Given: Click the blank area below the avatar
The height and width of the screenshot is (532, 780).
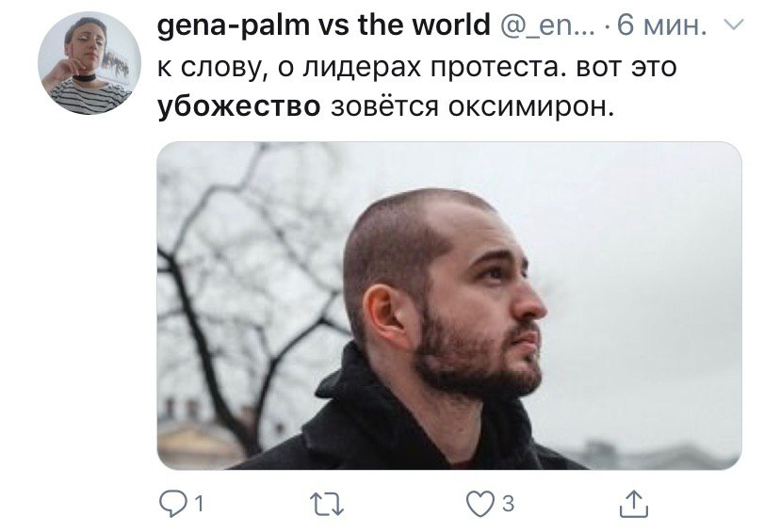Looking at the screenshot, I should coord(89,298).
